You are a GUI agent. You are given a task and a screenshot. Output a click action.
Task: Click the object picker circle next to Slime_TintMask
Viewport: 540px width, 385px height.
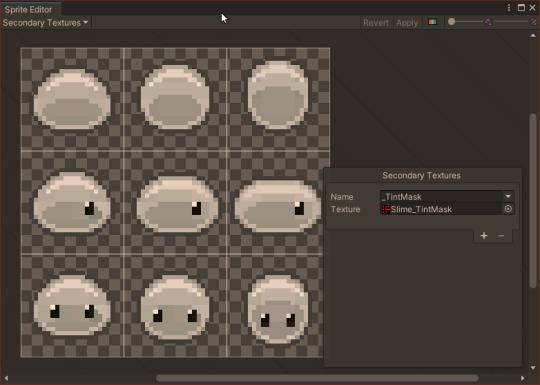[508, 209]
